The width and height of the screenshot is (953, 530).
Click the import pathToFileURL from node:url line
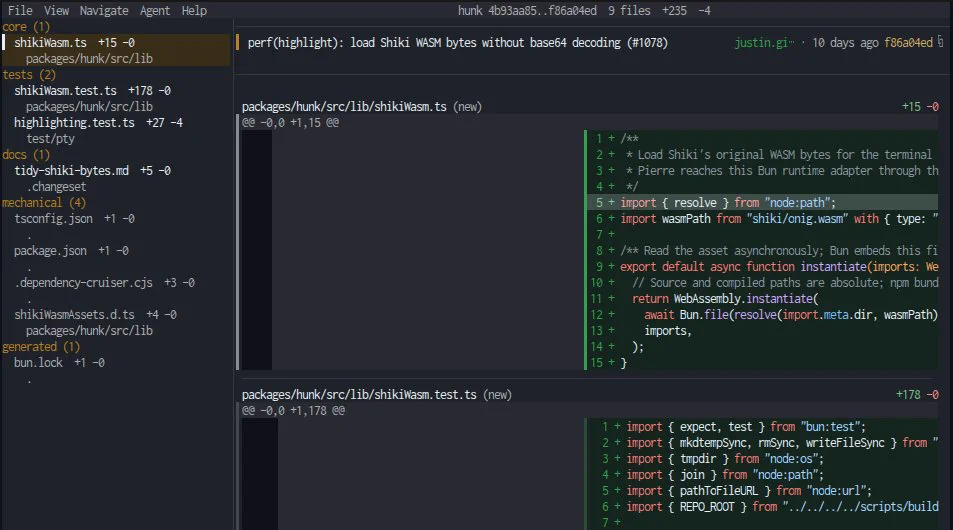(762, 491)
